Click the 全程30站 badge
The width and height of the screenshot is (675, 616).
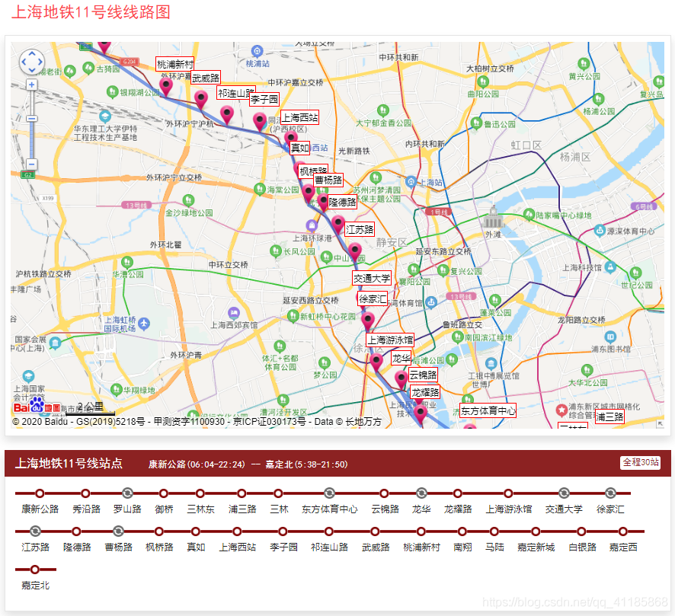point(640,462)
